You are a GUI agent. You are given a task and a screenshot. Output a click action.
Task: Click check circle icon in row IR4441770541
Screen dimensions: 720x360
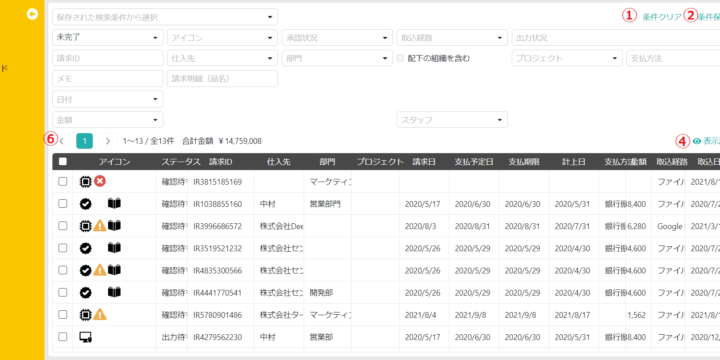(x=85, y=292)
